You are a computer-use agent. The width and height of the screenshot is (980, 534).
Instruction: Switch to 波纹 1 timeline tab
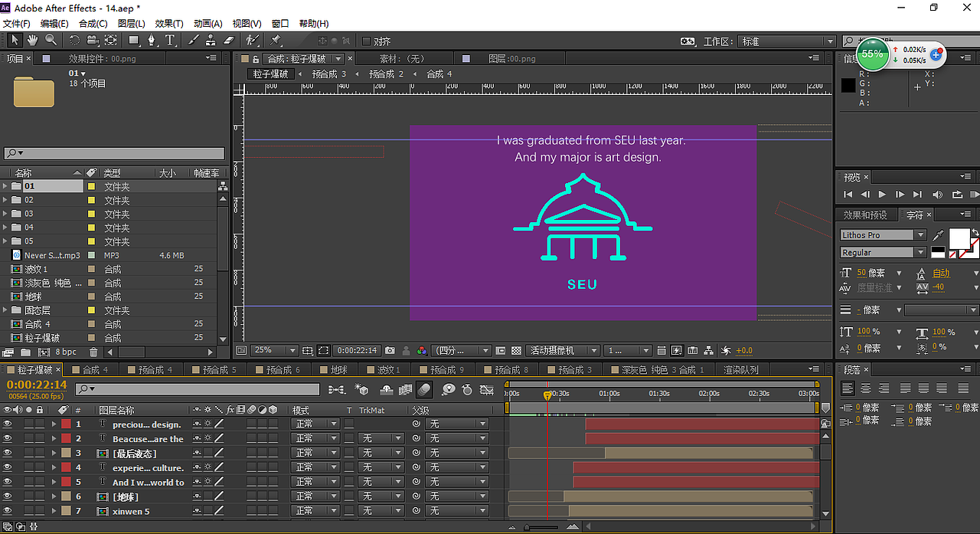[x=389, y=370]
